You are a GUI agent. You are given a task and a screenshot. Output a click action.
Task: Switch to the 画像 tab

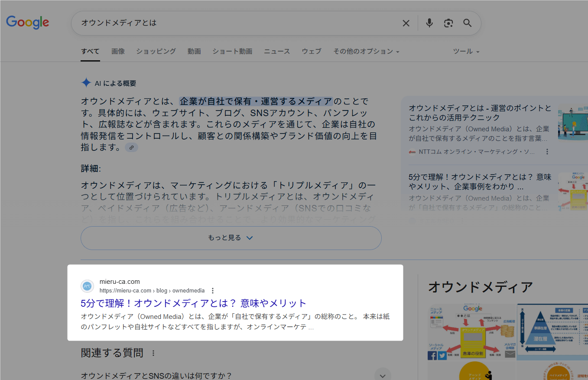point(118,51)
